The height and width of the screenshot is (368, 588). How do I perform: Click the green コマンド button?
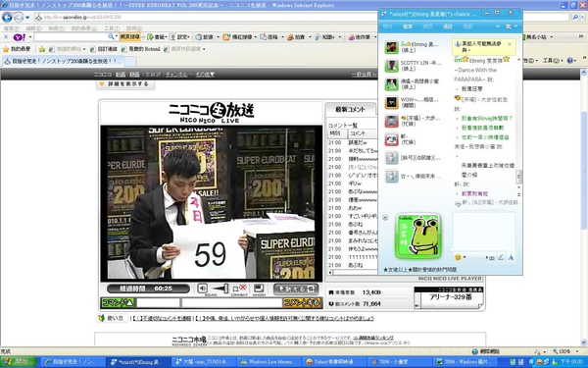pos(118,302)
